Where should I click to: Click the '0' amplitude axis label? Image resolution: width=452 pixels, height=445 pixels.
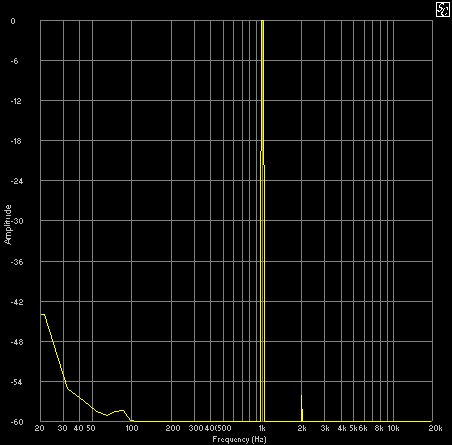(13, 21)
